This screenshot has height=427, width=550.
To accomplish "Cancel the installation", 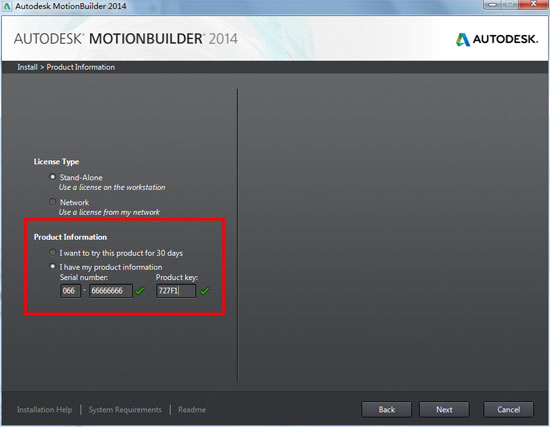I will 509,409.
